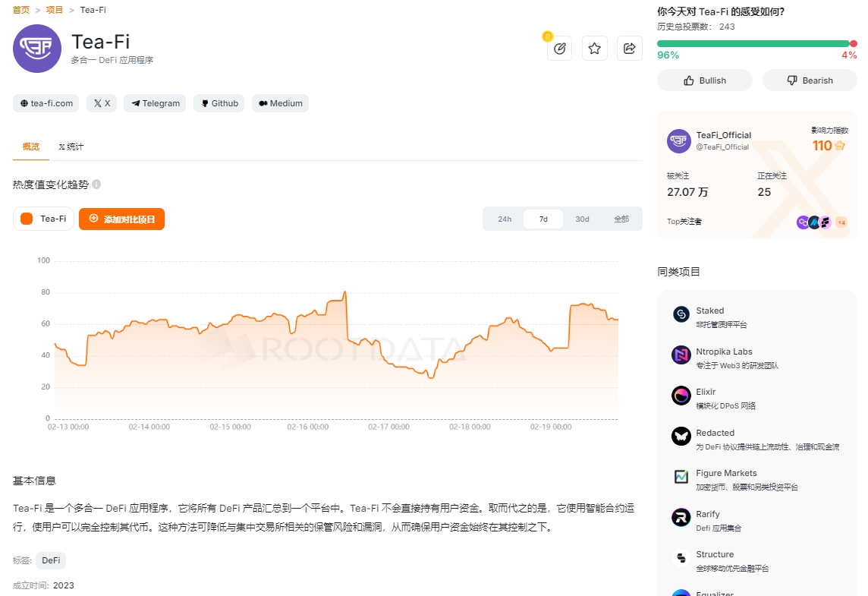Image resolution: width=868 pixels, height=596 pixels.
Task: Click 添加对比项目 button
Action: click(x=122, y=219)
